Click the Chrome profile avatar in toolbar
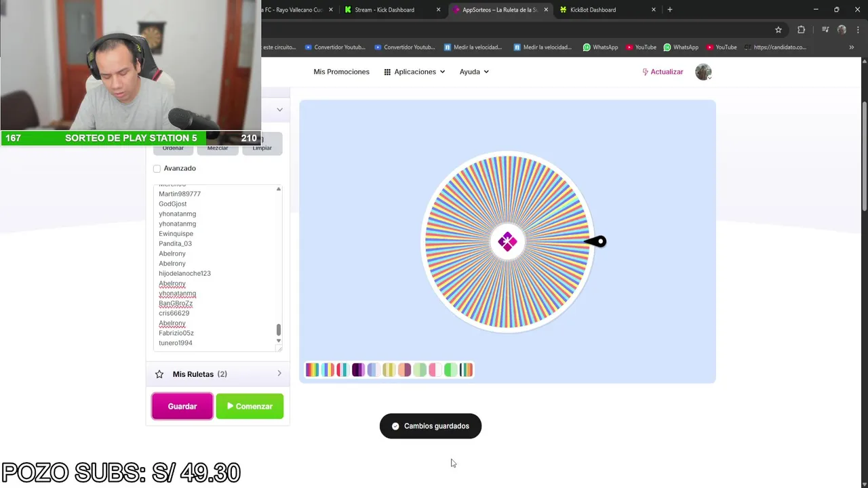This screenshot has height=488, width=868. (842, 30)
